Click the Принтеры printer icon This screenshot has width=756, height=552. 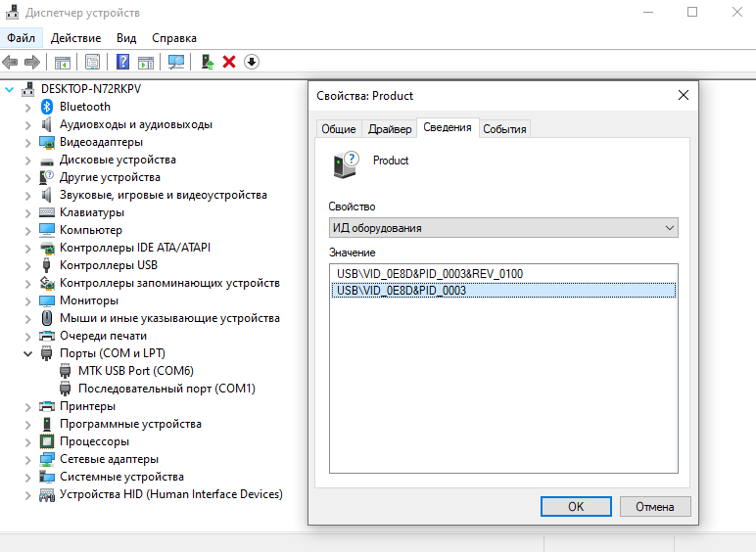[x=47, y=406]
